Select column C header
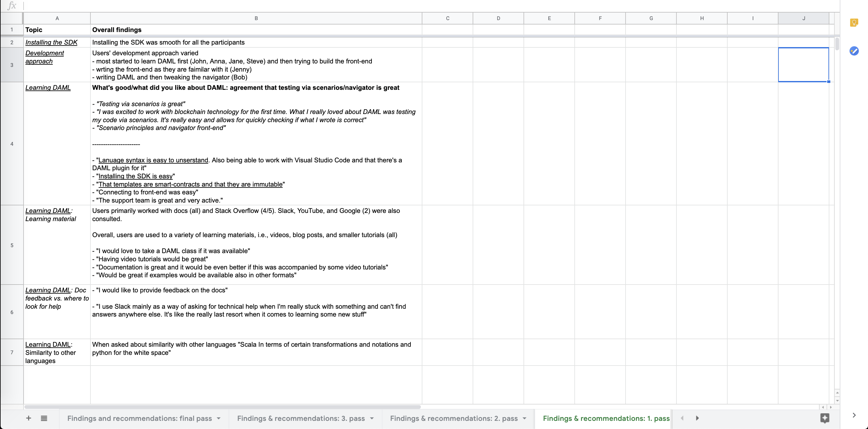The height and width of the screenshot is (429, 868). 448,18
